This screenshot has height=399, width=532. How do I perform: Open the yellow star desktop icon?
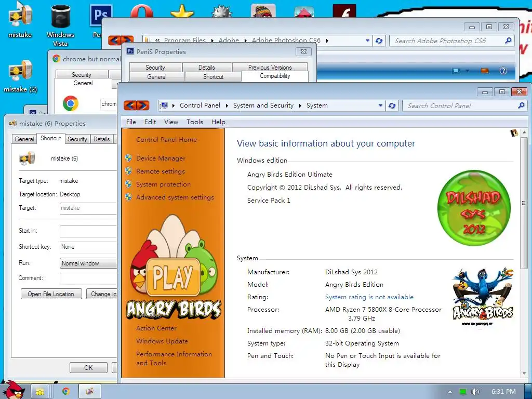tap(182, 11)
